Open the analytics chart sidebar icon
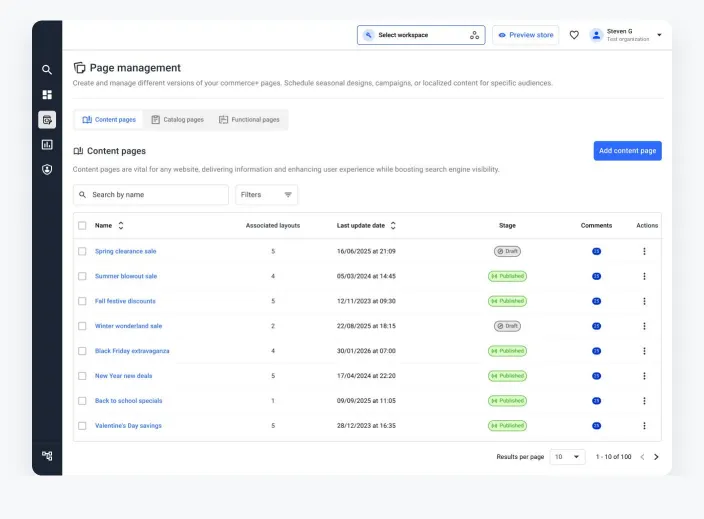 [47, 145]
